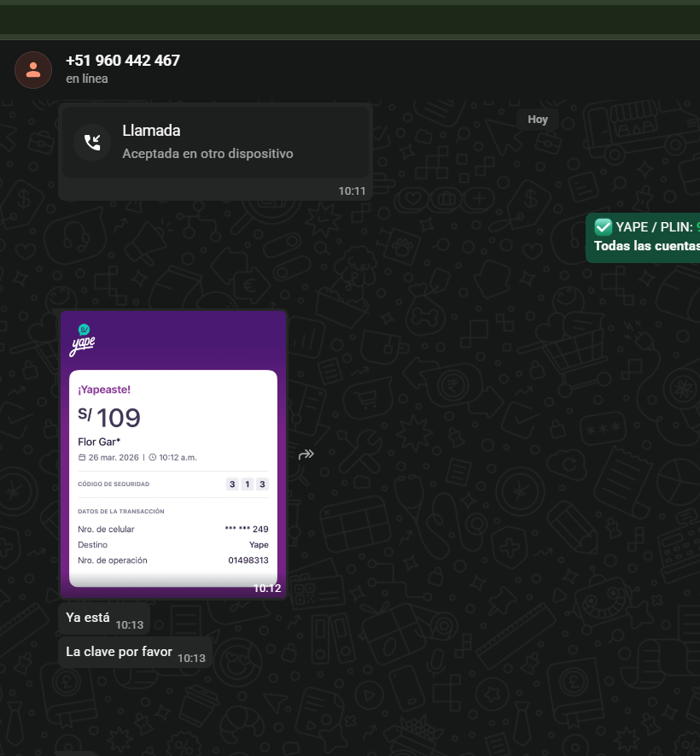The height and width of the screenshot is (756, 700).
Task: Select the 'La clave por favor' message
Action: click(119, 652)
